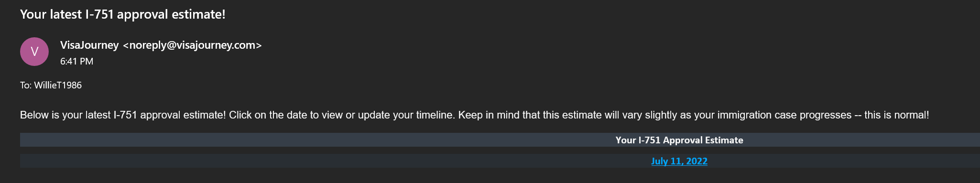Open the July 11, 2022 estimate link
The image size is (980, 183).
[679, 161]
